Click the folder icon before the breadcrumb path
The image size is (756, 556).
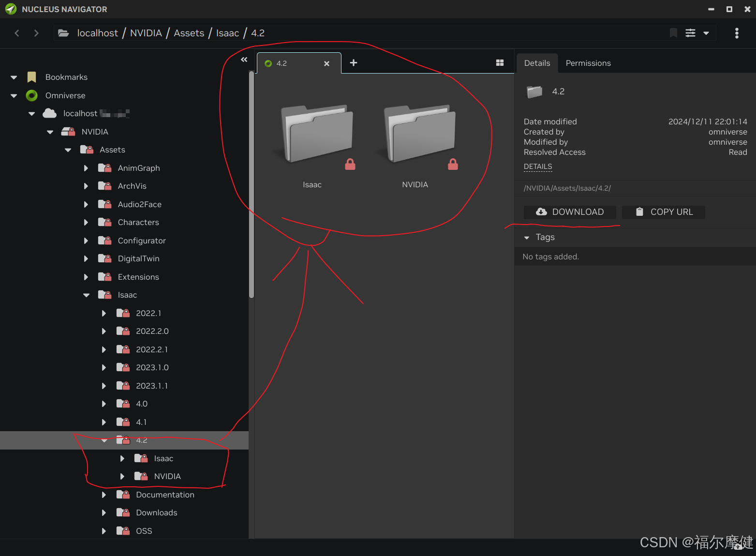point(63,33)
